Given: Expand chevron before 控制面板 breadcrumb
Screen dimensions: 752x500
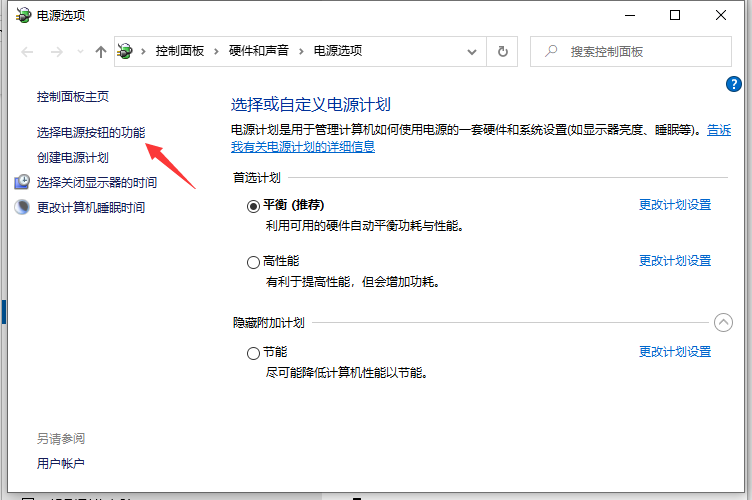Looking at the screenshot, I should click(x=143, y=51).
